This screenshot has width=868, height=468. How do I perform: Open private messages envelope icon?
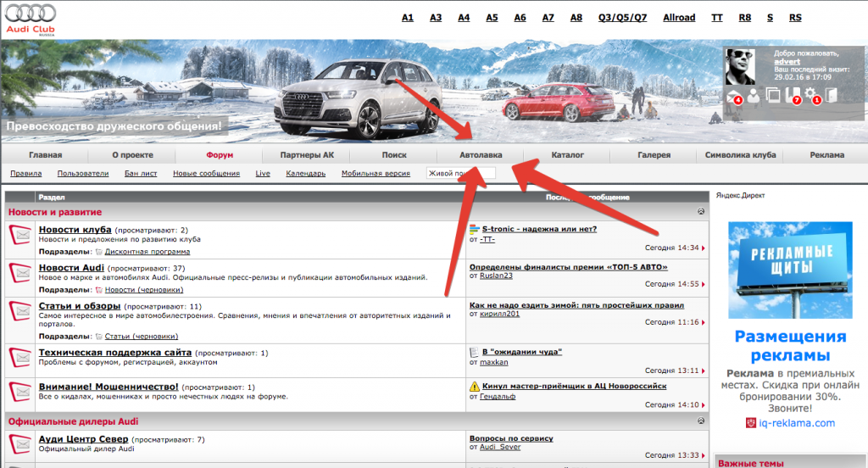click(733, 97)
